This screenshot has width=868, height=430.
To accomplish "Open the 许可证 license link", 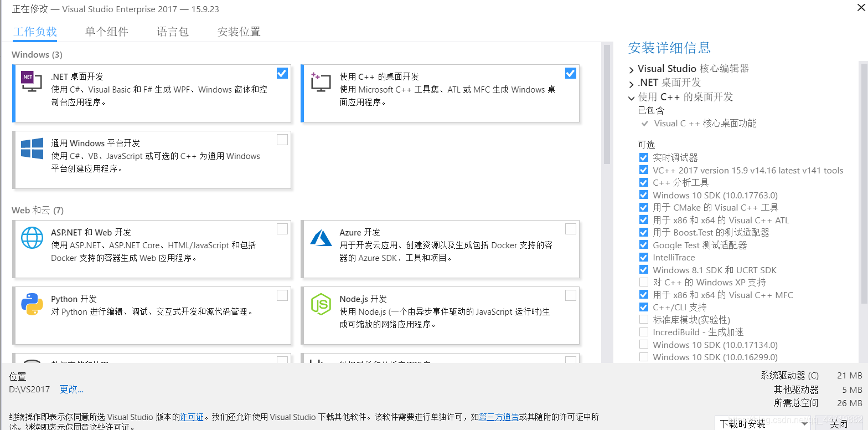I will (x=192, y=417).
